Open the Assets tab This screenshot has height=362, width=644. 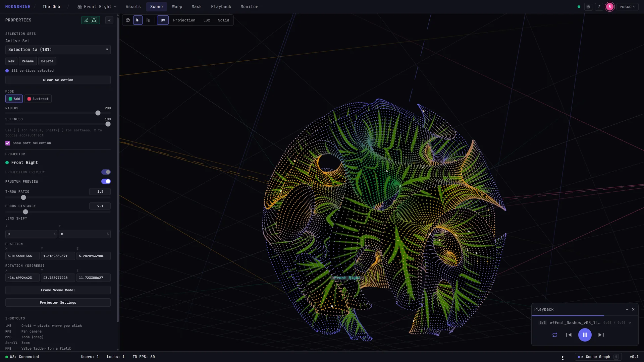tap(133, 7)
